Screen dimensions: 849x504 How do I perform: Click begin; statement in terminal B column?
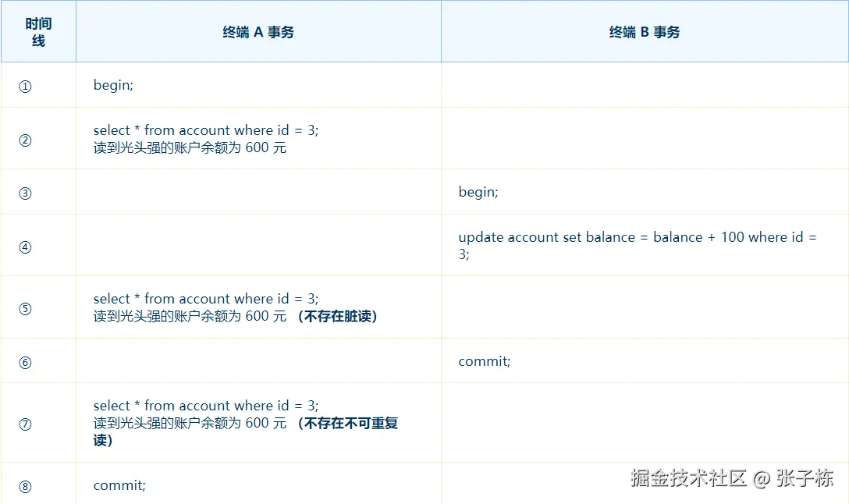(478, 192)
